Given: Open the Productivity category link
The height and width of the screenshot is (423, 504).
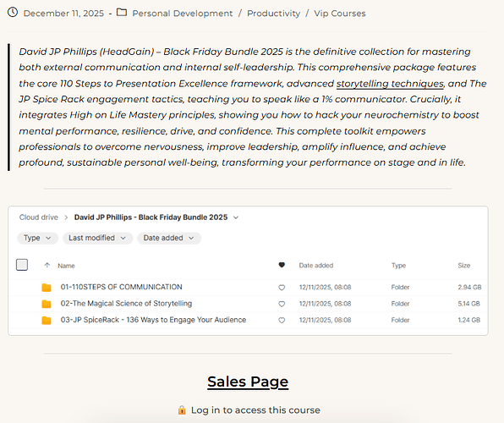Looking at the screenshot, I should pyautogui.click(x=273, y=14).
